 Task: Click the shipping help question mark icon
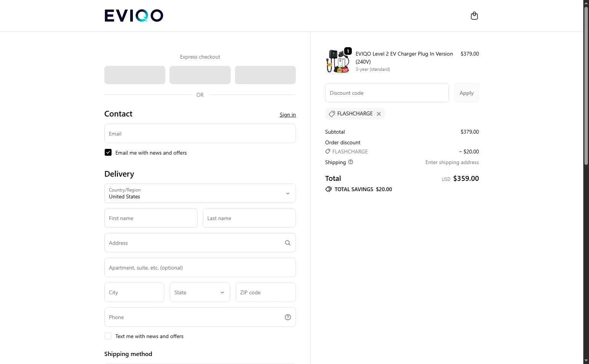tap(351, 162)
